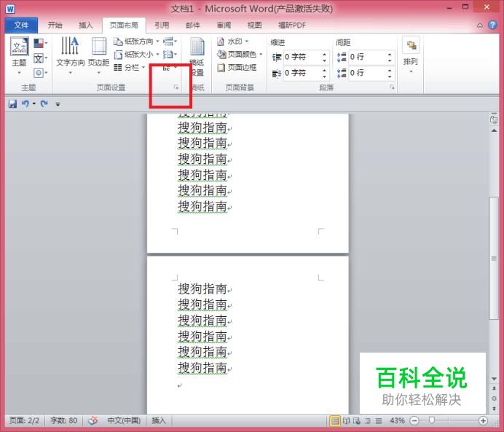Click the Word application icon
Viewport: 504px width, 432px height.
point(10,9)
